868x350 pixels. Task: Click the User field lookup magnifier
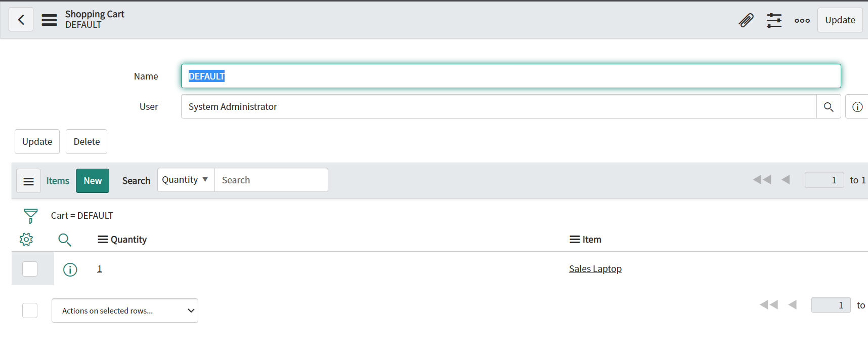[829, 107]
